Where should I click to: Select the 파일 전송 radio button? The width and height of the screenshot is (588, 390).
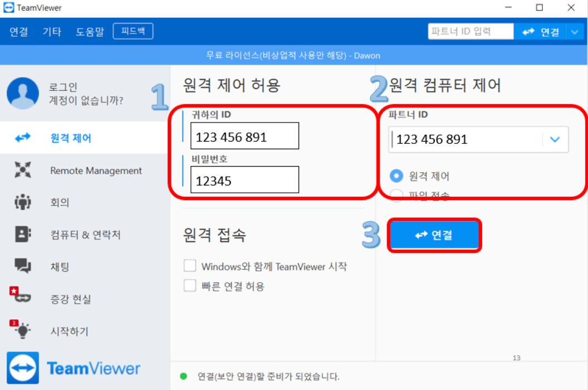pyautogui.click(x=396, y=195)
